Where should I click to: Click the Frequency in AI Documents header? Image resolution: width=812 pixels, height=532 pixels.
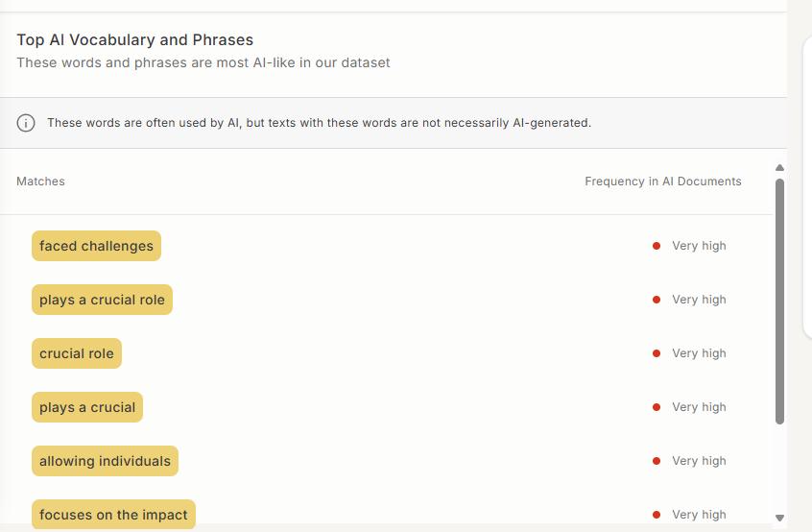[662, 181]
